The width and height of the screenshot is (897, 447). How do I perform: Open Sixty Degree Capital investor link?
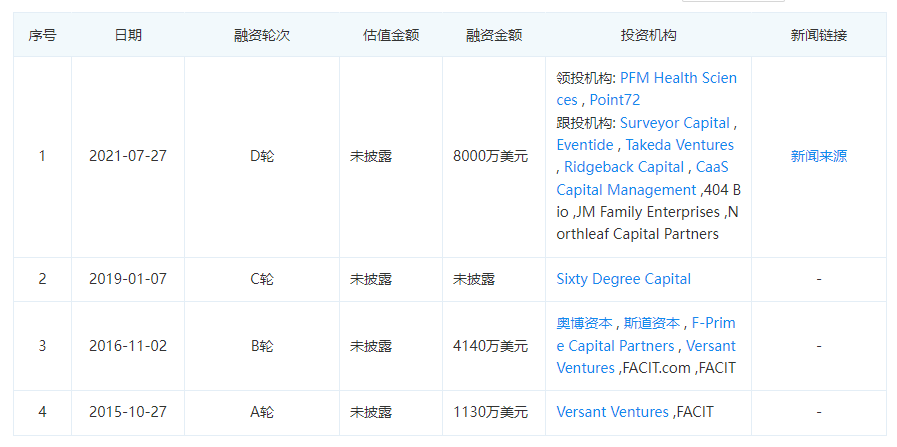(x=623, y=279)
